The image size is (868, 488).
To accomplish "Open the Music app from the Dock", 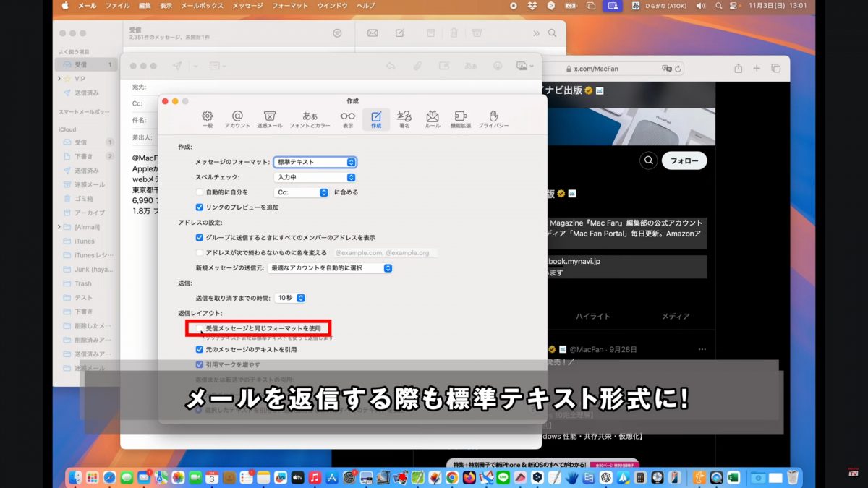I will [x=315, y=477].
